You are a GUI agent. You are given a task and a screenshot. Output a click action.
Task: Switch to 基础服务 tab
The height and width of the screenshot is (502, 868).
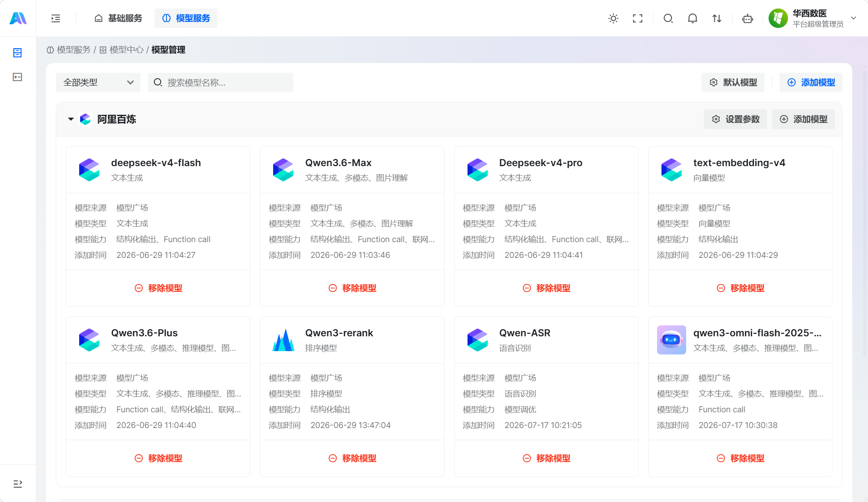point(118,18)
